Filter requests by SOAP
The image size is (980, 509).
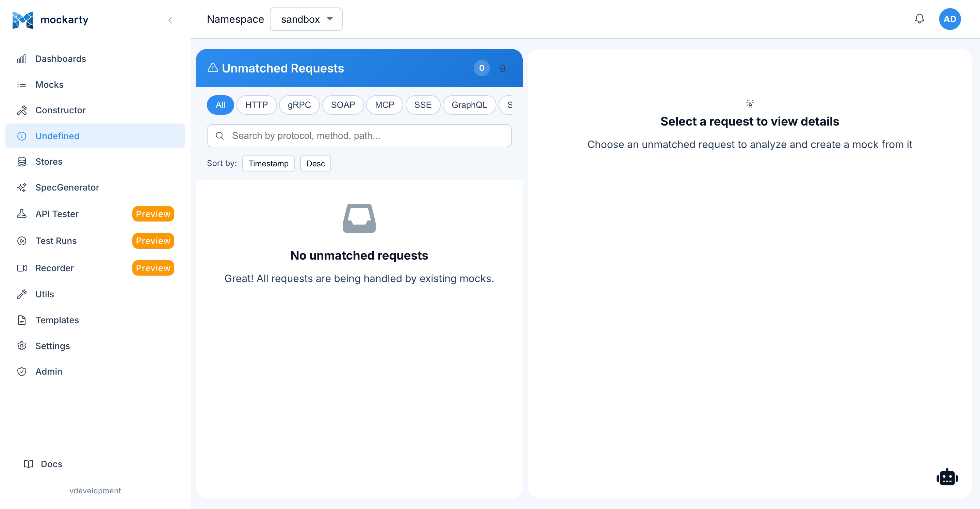coord(343,105)
